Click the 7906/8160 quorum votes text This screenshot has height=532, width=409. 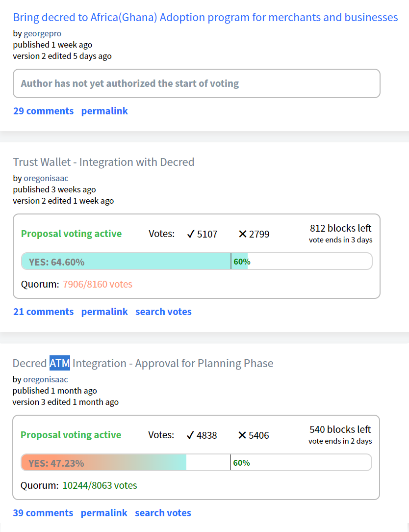pyautogui.click(x=97, y=284)
